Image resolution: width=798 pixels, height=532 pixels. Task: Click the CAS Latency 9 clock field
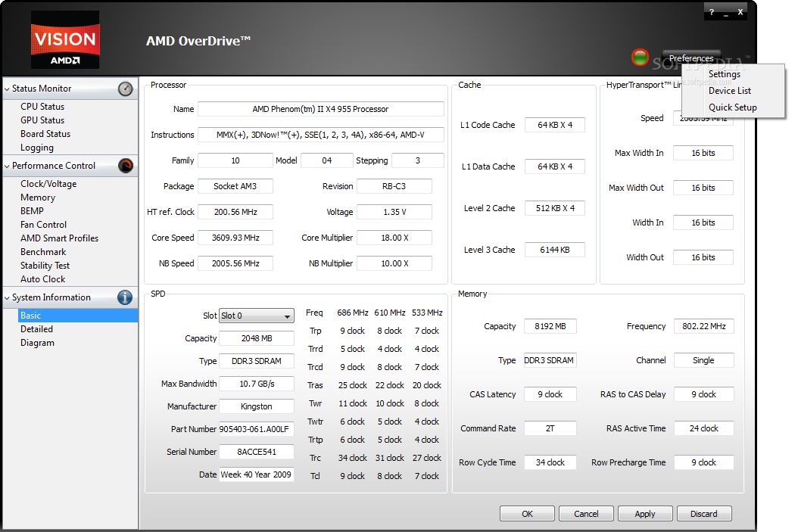(x=550, y=394)
